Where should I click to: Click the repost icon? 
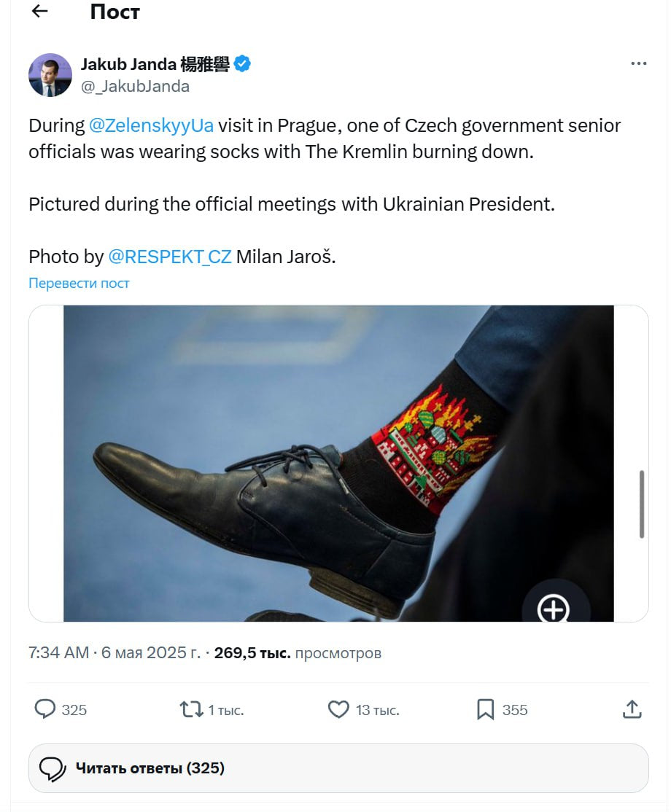tap(191, 708)
